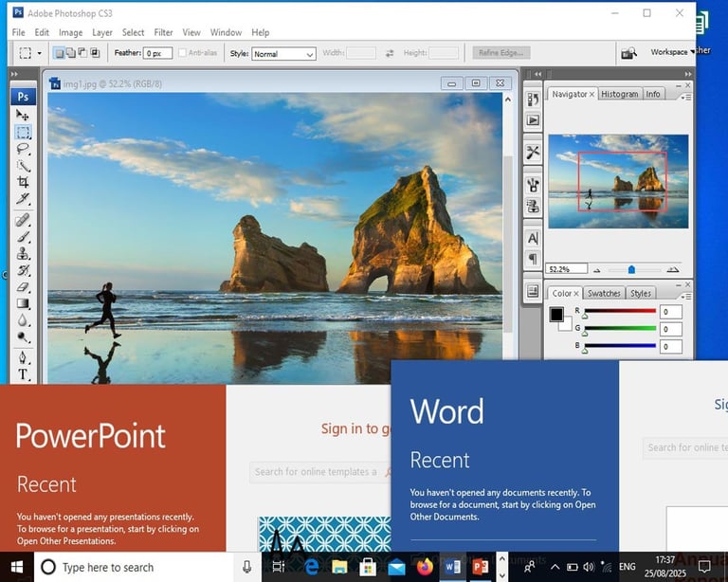Image resolution: width=728 pixels, height=582 pixels.
Task: Switch to the Info tab
Action: pyautogui.click(x=653, y=94)
